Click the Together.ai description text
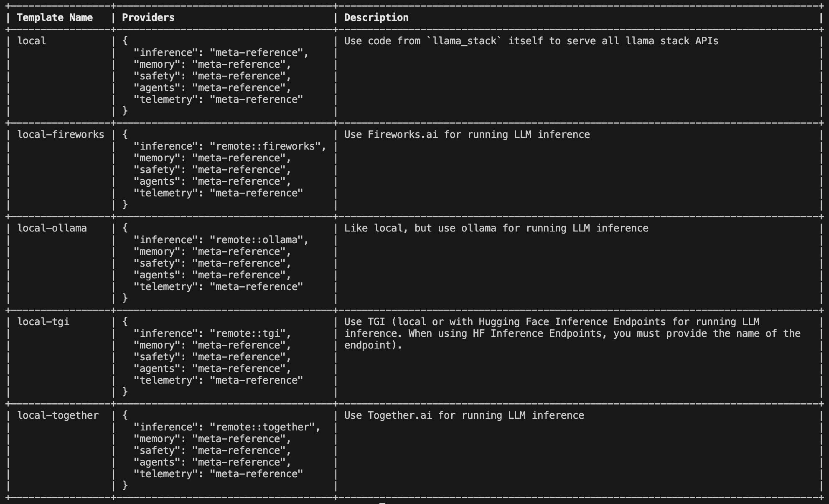829x504 pixels. [464, 415]
